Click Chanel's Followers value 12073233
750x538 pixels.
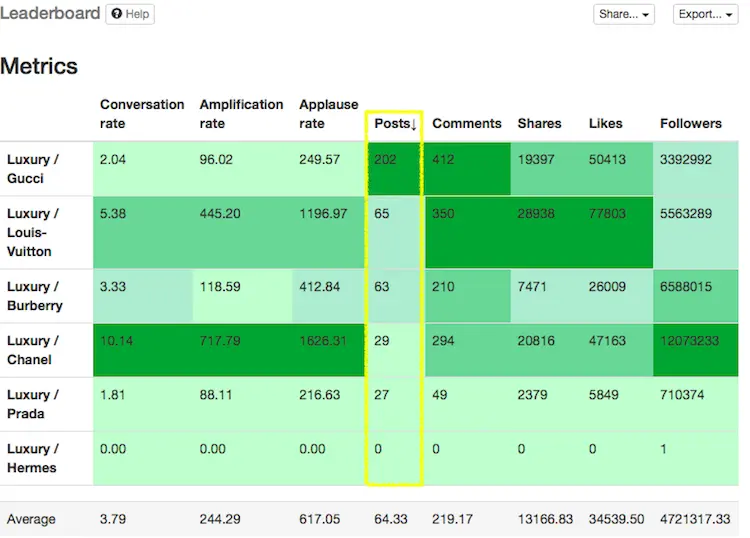[x=689, y=340]
